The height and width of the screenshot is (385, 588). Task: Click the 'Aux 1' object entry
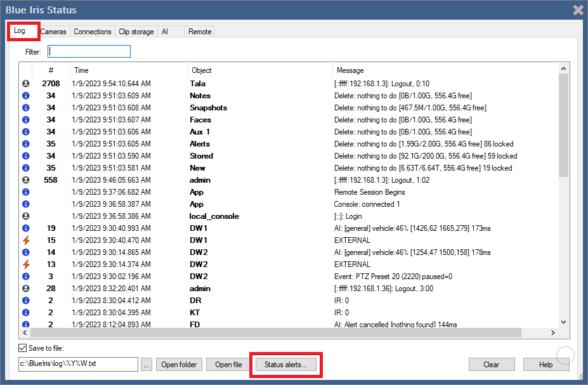200,131
